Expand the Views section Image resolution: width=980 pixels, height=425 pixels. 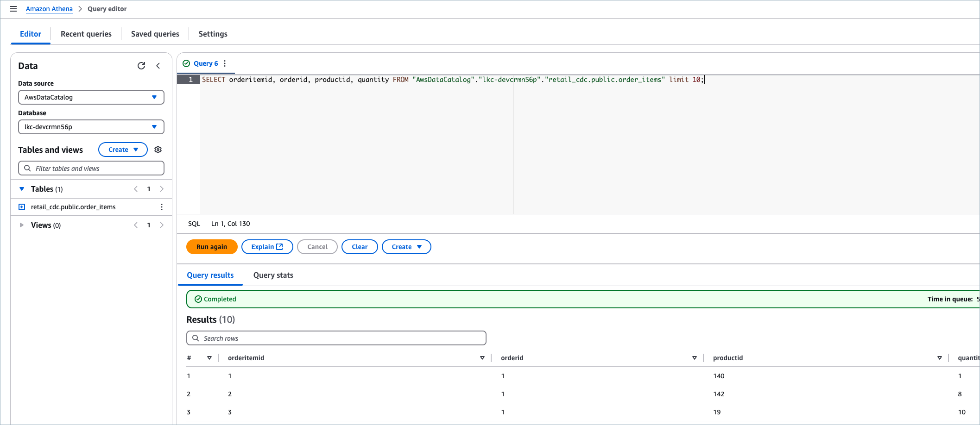pyautogui.click(x=22, y=225)
